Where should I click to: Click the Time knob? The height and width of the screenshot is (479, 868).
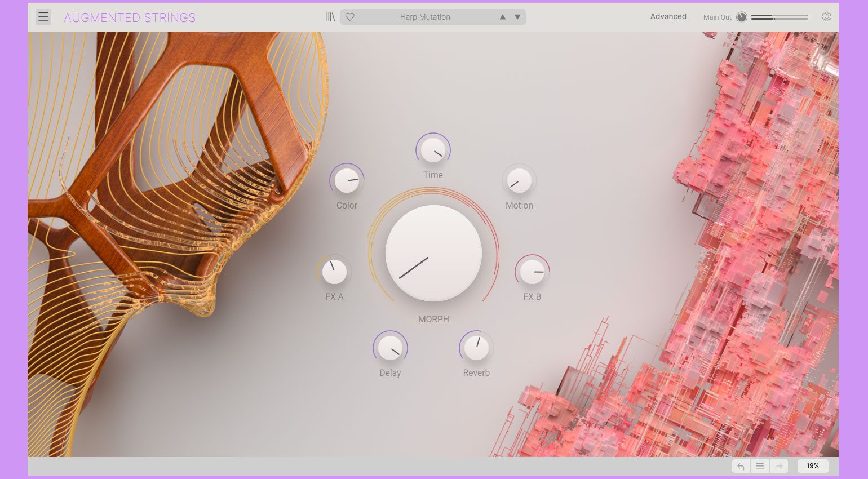[433, 150]
